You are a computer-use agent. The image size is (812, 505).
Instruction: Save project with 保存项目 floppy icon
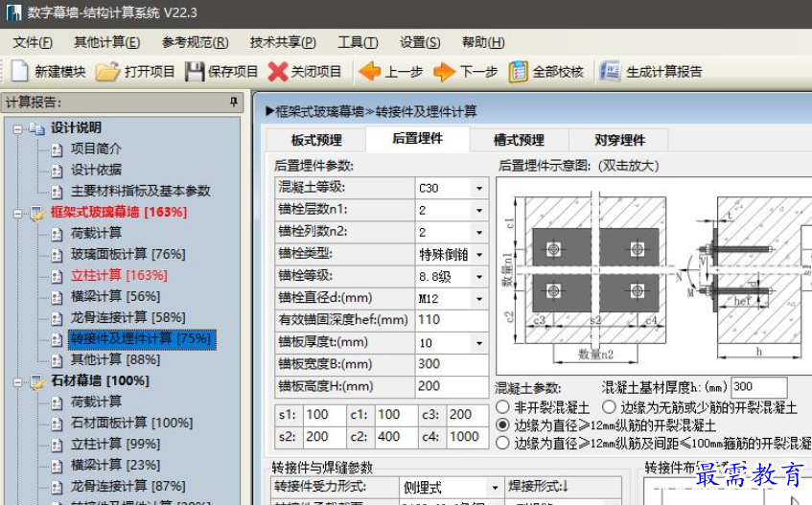click(x=195, y=72)
